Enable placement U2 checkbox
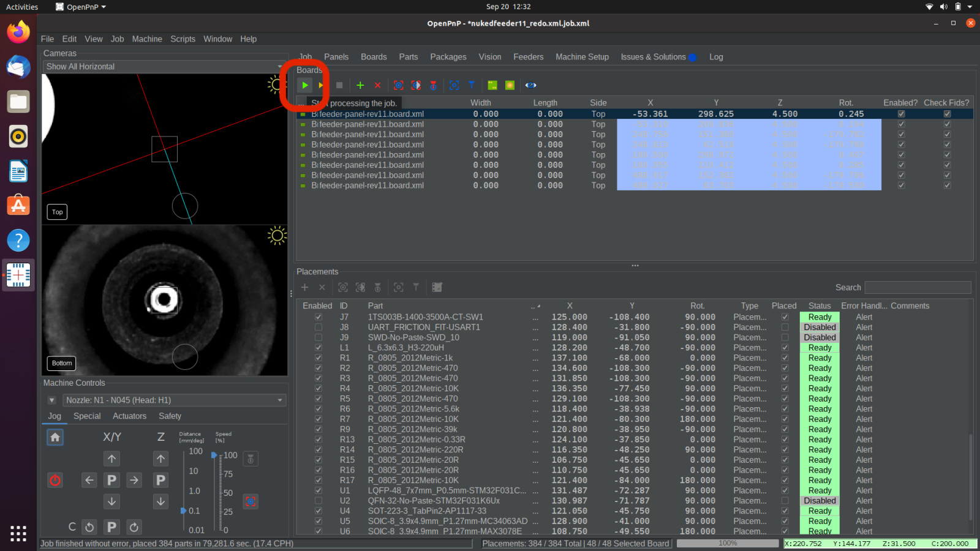Screen dimensions: 980x551 click(318, 501)
